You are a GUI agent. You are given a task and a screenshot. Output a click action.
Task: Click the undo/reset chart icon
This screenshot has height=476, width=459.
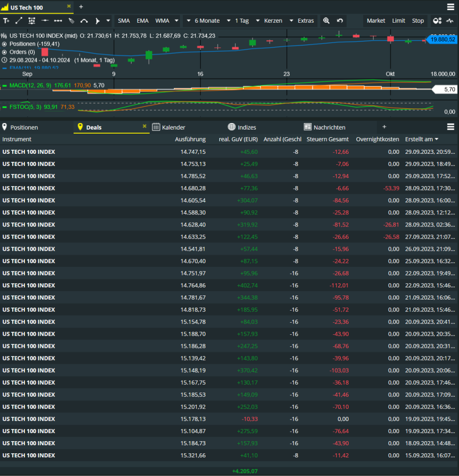340,21
